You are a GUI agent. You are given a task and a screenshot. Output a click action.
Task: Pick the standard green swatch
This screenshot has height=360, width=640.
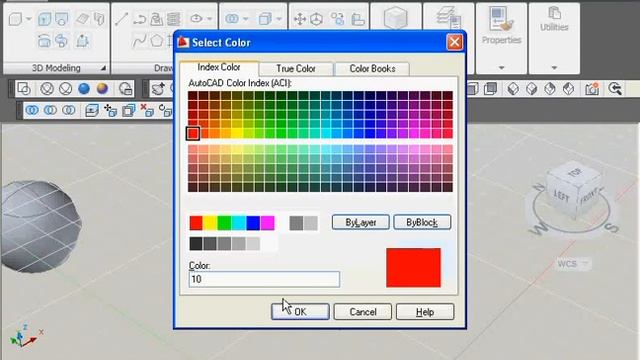224,223
